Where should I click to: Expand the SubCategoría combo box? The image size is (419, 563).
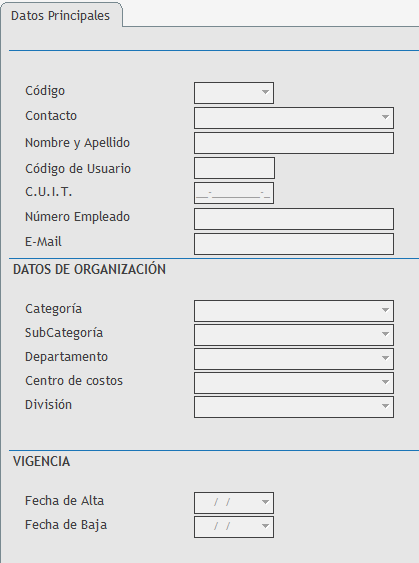tap(385, 334)
